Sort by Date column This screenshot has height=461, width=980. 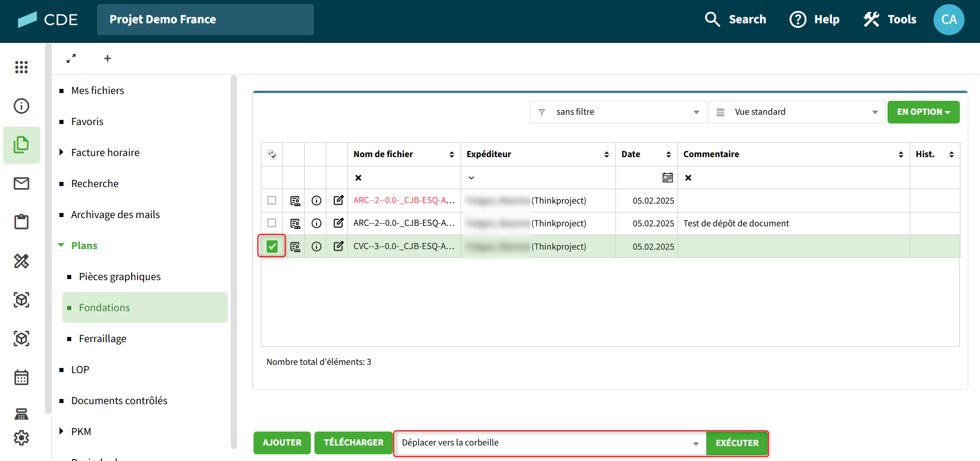pyautogui.click(x=669, y=155)
